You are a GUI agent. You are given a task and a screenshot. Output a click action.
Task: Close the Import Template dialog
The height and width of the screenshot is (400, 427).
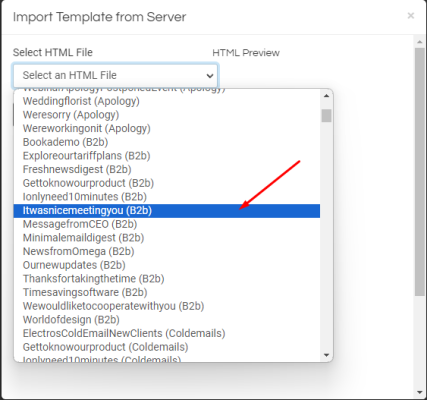pos(411,16)
